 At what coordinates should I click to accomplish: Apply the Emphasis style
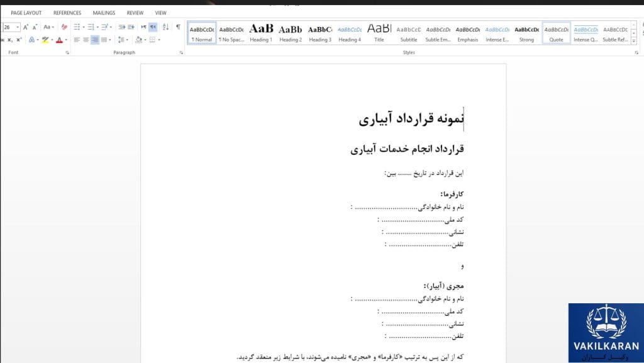468,33
